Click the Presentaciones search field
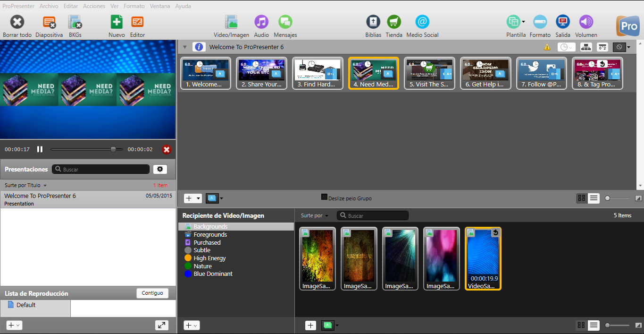644x334 pixels. (101, 169)
